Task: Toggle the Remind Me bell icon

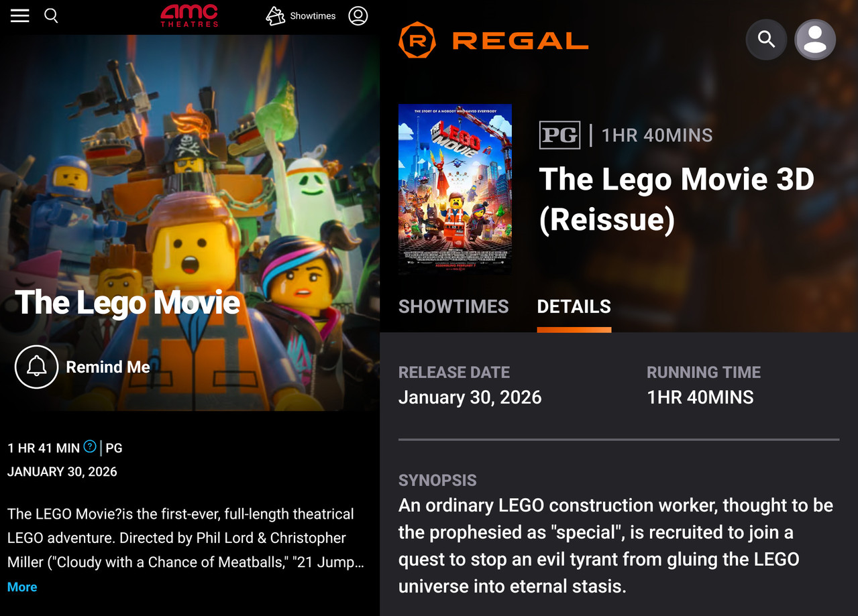Action: [37, 367]
